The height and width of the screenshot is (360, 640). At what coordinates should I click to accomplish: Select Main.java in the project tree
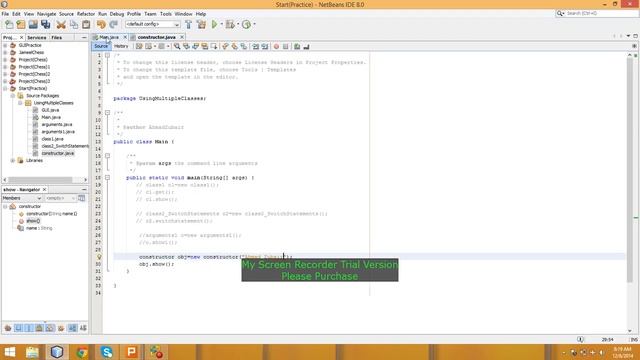coord(51,118)
